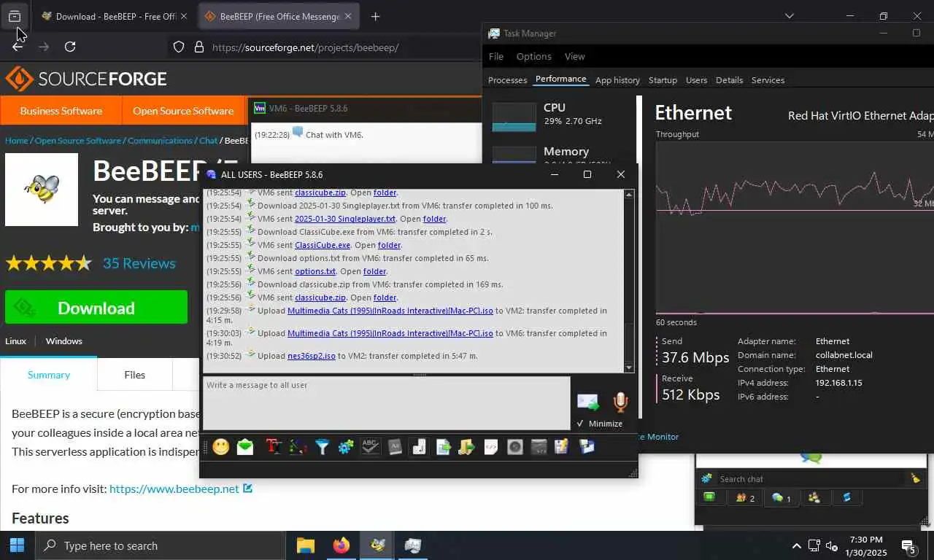
Task: Open the chats tab showing 1
Action: coord(781,497)
